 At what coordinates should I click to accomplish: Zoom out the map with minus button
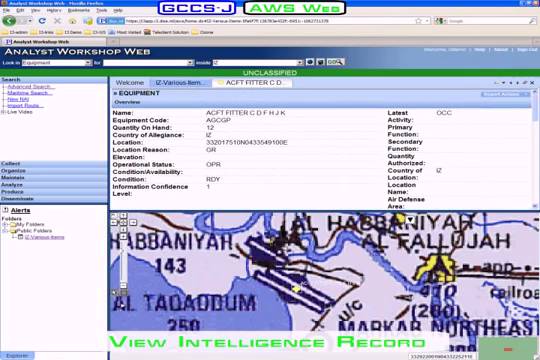[123, 285]
